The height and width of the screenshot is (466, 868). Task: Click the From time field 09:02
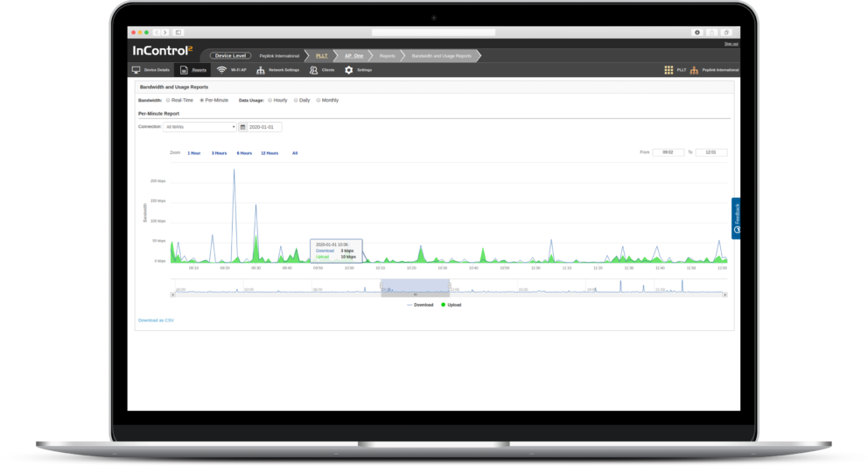click(668, 152)
